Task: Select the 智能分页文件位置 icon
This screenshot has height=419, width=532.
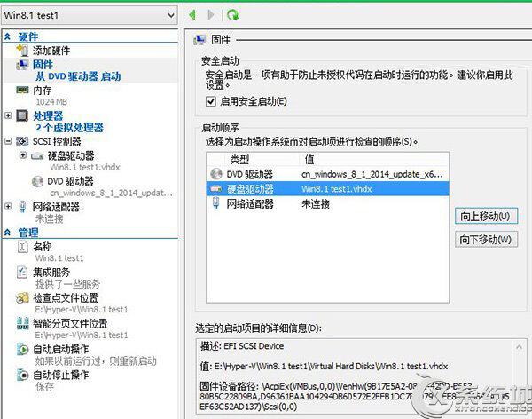Action: 22,323
